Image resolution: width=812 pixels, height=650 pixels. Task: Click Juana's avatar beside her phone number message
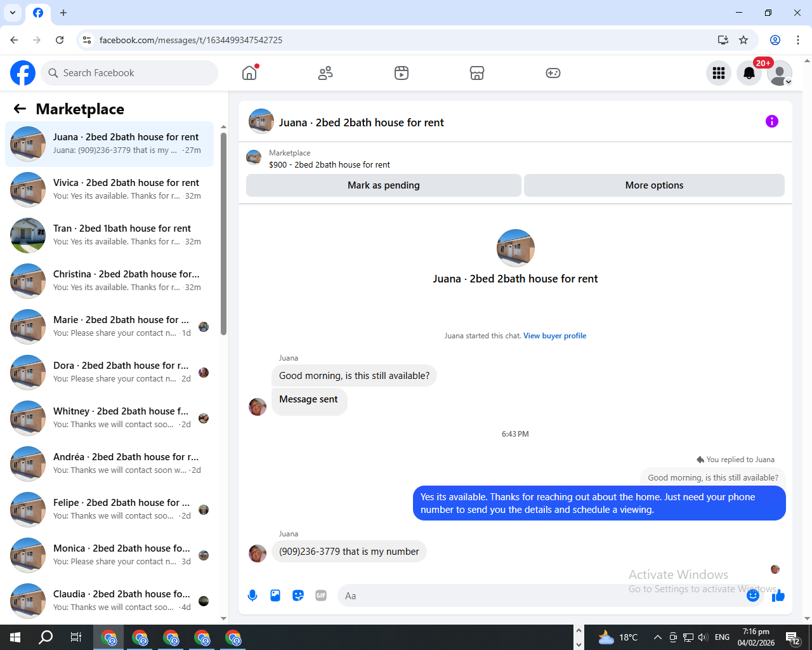pyautogui.click(x=258, y=553)
